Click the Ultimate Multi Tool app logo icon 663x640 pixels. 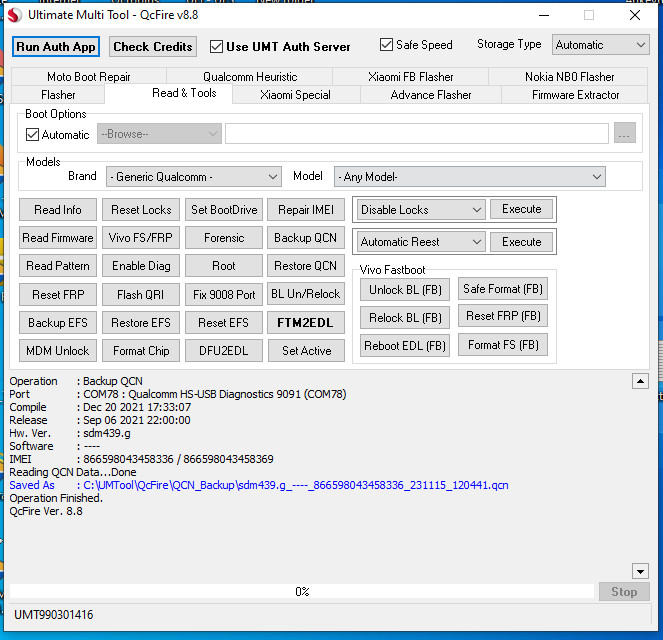point(15,15)
